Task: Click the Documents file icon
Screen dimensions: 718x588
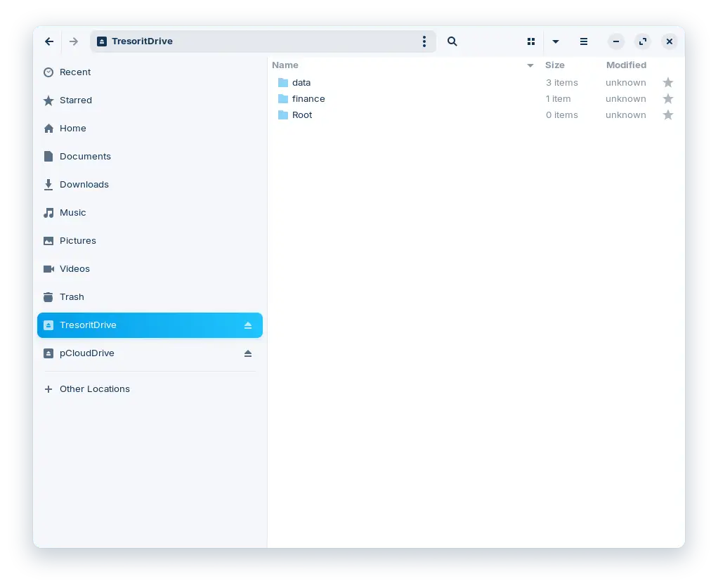Action: coord(48,157)
